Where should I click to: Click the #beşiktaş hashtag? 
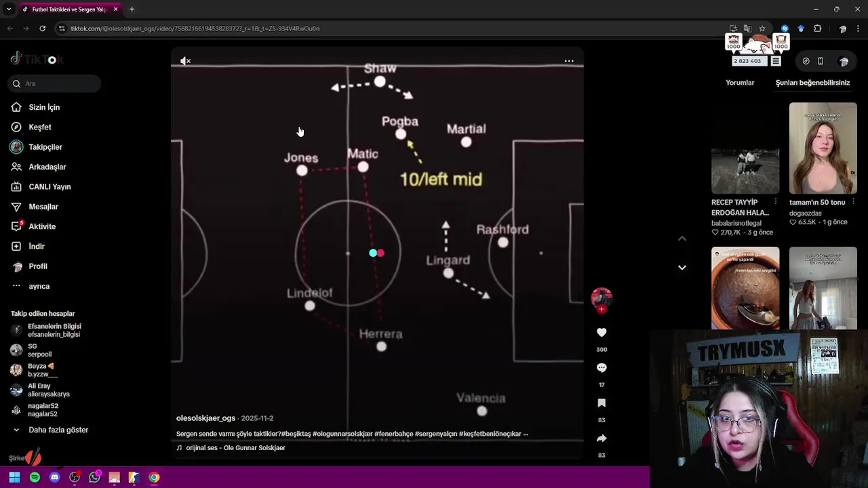click(296, 434)
